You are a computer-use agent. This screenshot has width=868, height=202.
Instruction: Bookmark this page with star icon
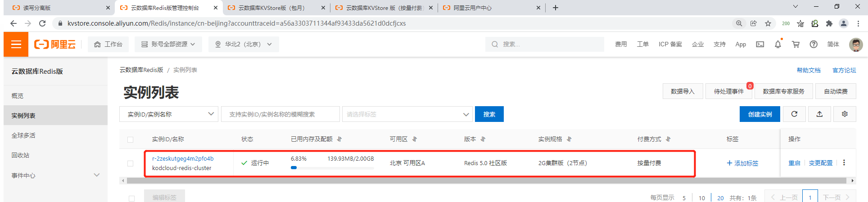768,23
